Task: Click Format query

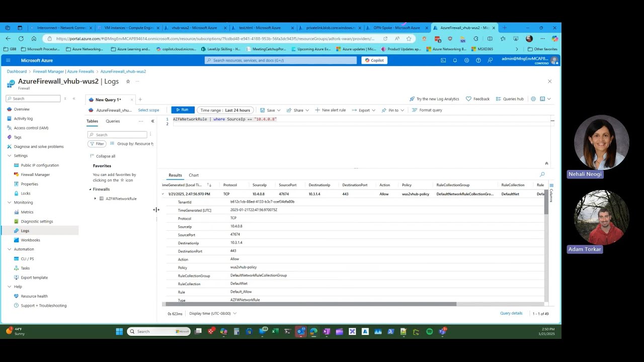Action: (x=427, y=110)
